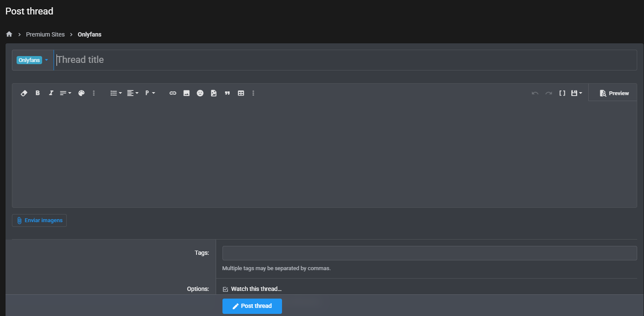Toggle BB code mode brackets icon
The height and width of the screenshot is (316, 644).
click(562, 93)
